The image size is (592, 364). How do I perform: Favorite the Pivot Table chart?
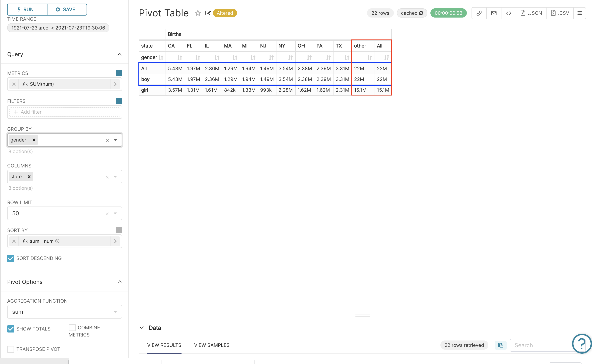tap(197, 13)
